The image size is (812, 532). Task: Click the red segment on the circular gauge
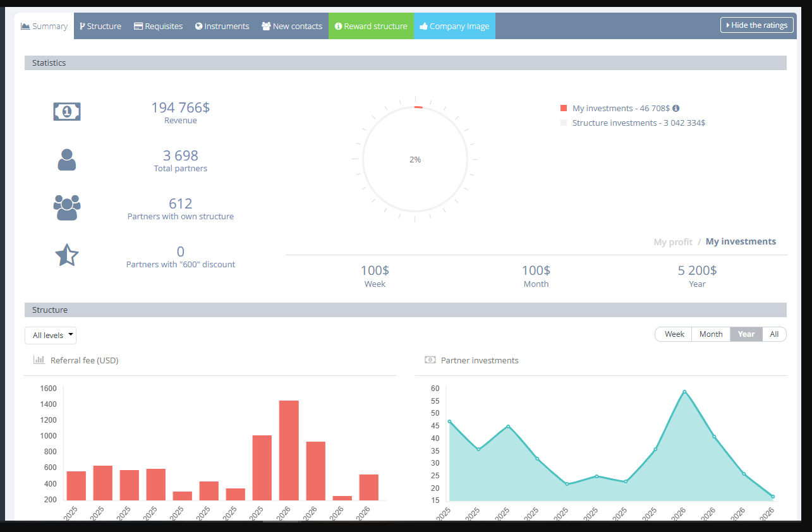[418, 107]
